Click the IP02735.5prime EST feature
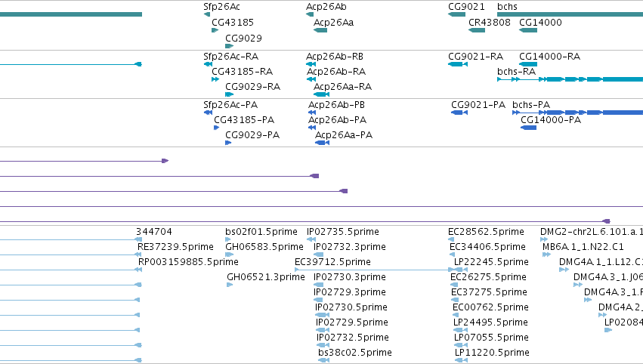The image size is (643, 364). point(311,239)
